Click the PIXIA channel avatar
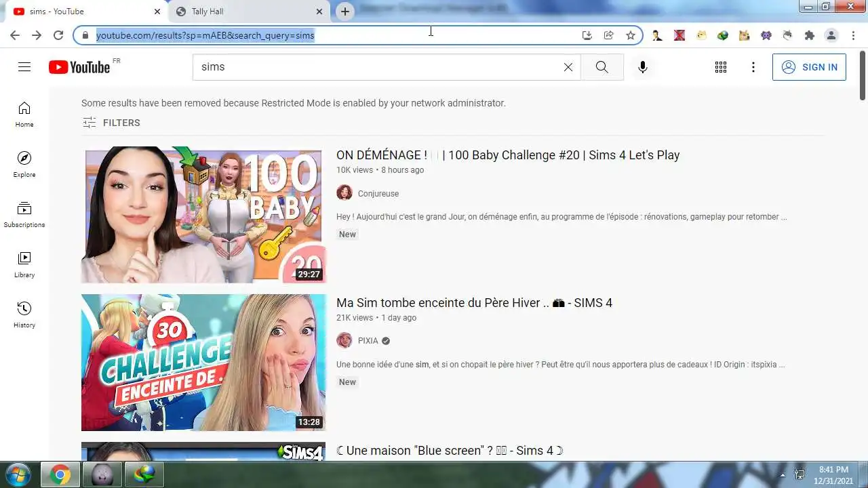This screenshot has width=868, height=488. [x=344, y=340]
